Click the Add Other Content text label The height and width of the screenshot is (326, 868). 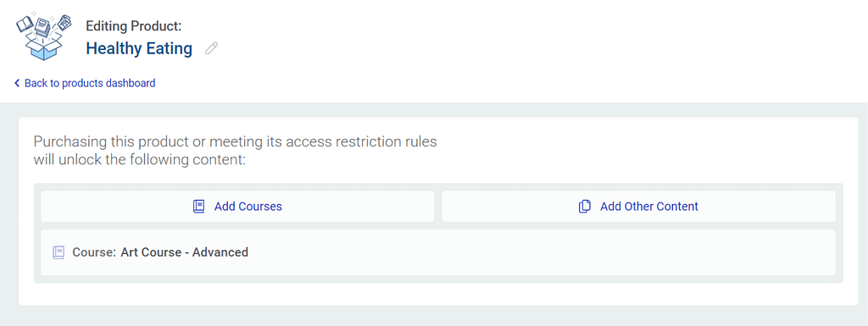[649, 207]
